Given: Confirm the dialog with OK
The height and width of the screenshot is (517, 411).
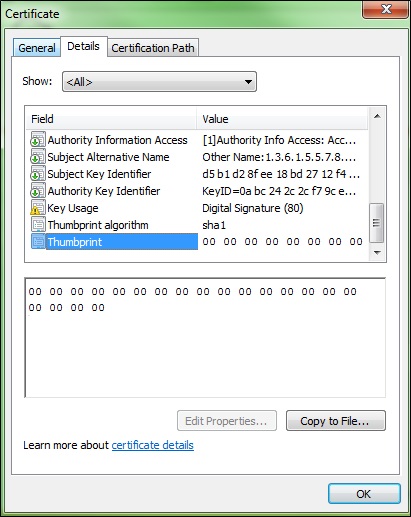Looking at the screenshot, I should point(364,494).
